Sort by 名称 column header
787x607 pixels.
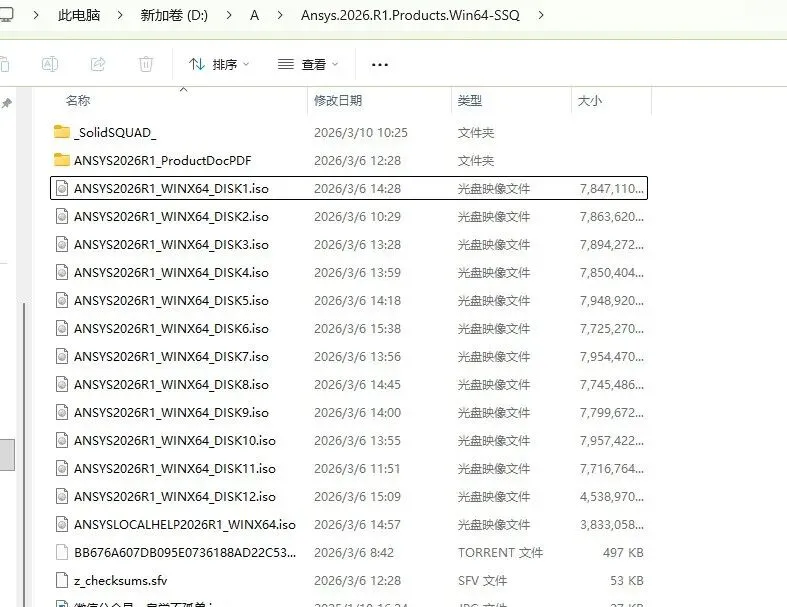click(78, 100)
